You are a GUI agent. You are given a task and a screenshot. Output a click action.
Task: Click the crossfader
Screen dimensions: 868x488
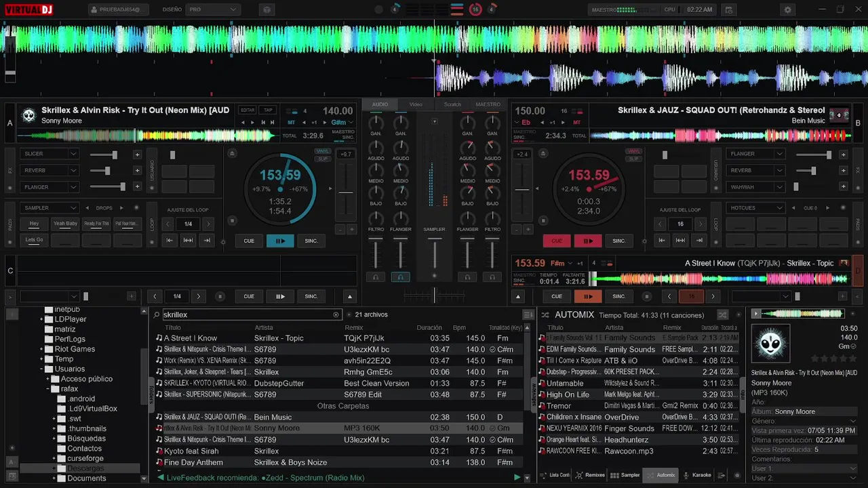(x=434, y=296)
